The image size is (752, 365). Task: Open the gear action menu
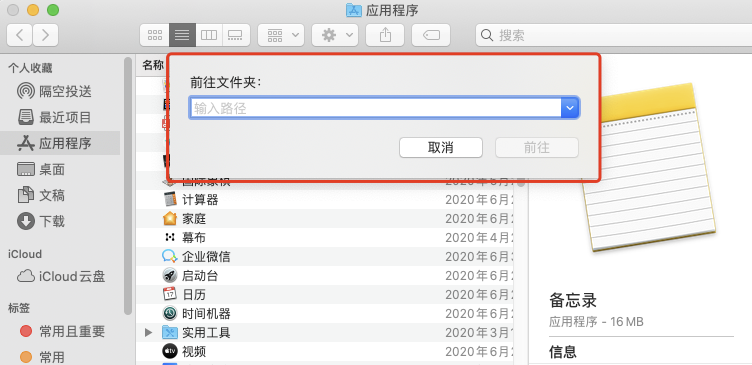click(x=335, y=35)
